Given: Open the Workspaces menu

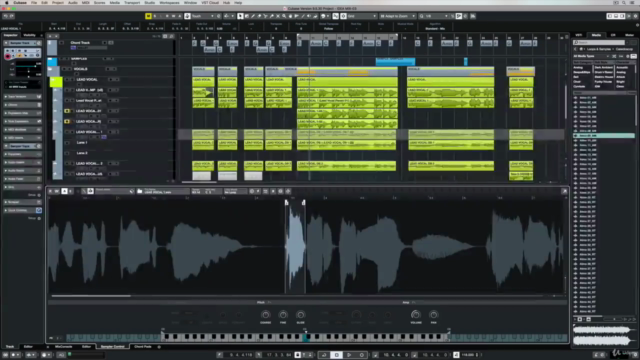Looking at the screenshot, I should tap(169, 2).
